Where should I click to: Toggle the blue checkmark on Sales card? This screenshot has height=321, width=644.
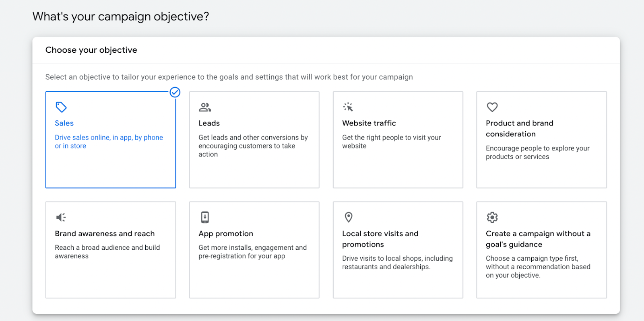coord(175,93)
